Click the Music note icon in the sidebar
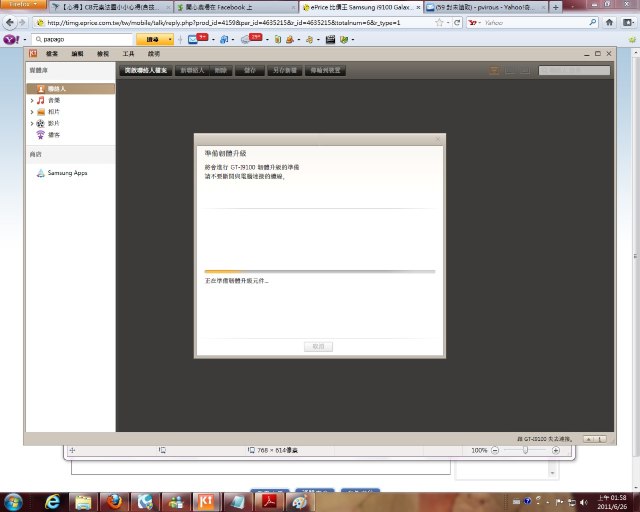The height and width of the screenshot is (512, 640). [x=40, y=100]
